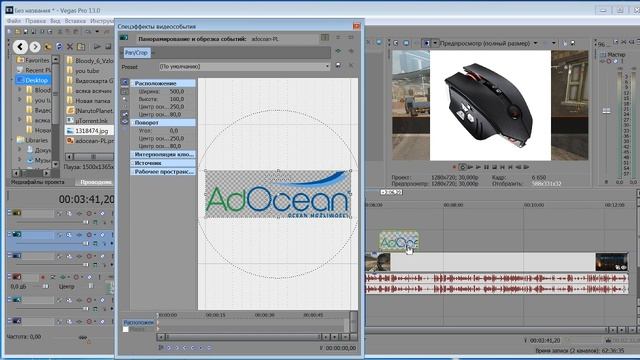This screenshot has height=360, width=640.
Task: Start preview of selected Explorer file
Action: 97,47
